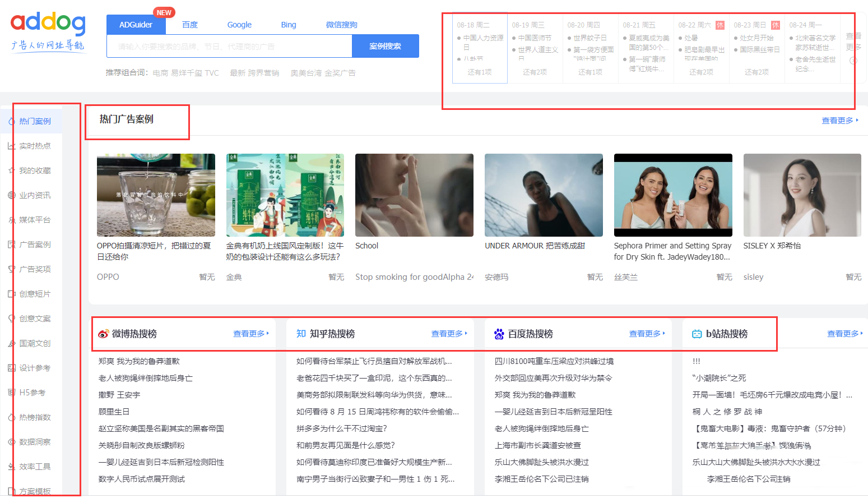Open the 金典 organic milk packaging thumbnail
The height and width of the screenshot is (498, 868).
285,195
